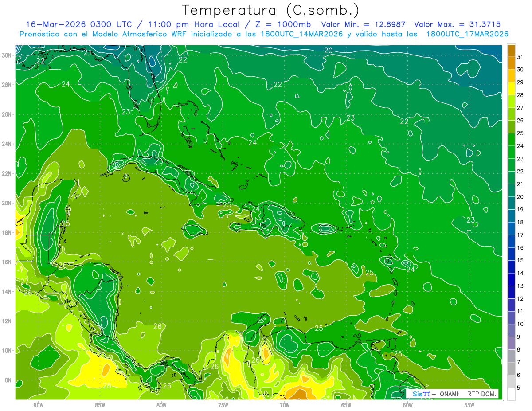Image resolution: width=532 pixels, height=411 pixels.
Task: Click the 75W longitude axis label
Action: (223, 405)
